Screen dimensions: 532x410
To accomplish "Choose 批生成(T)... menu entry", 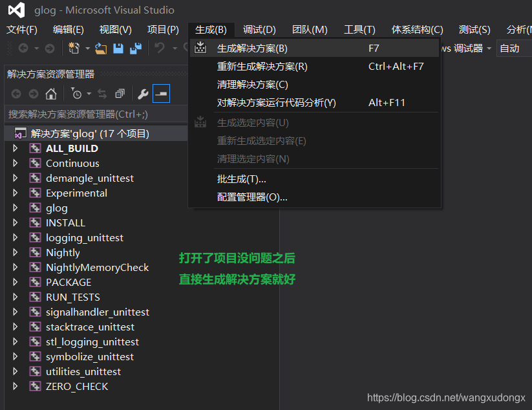I will (x=315, y=179).
